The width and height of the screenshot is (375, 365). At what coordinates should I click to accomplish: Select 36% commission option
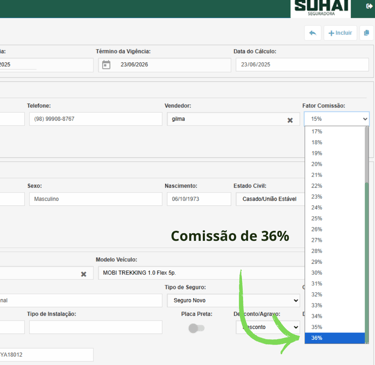click(335, 338)
